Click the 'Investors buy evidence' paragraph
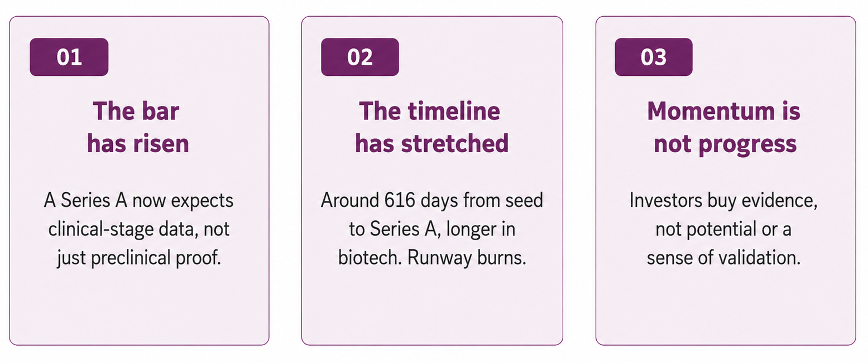 coord(724,230)
